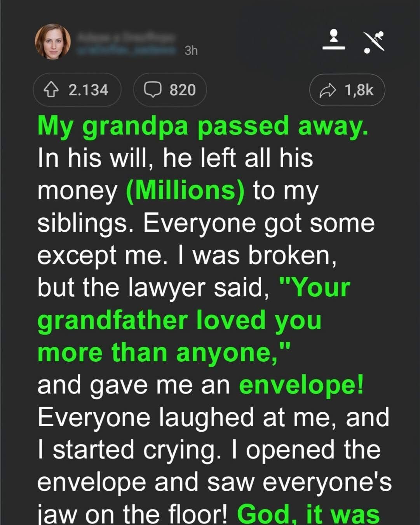Click the 820 comments count

point(182,90)
